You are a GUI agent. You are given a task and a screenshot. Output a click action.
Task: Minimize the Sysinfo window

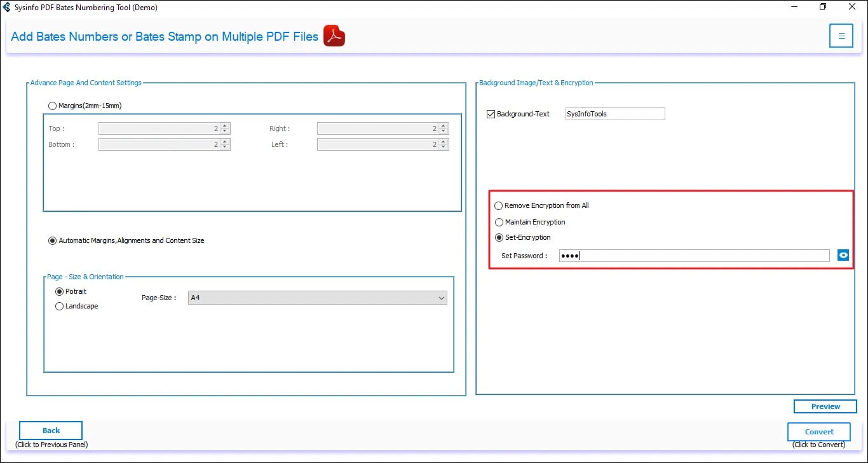[794, 7]
